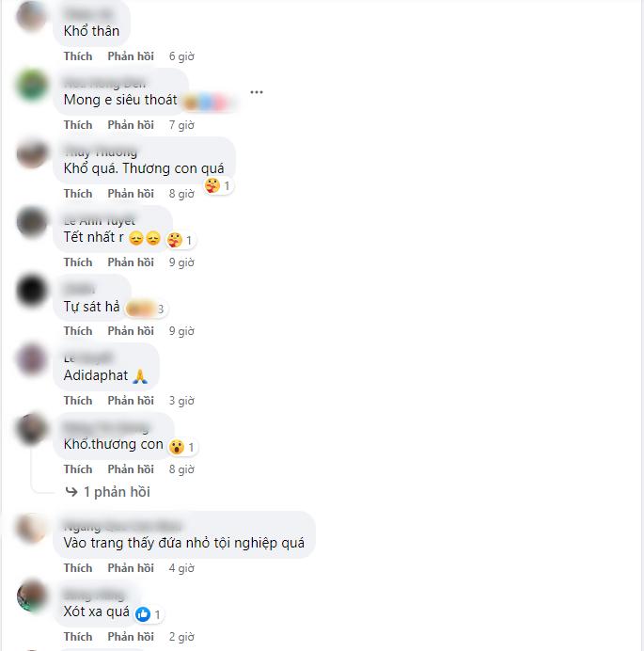644x651 pixels.
Task: Click care reaction on "Khổ quá. Thương con quá"
Action: coord(212,185)
